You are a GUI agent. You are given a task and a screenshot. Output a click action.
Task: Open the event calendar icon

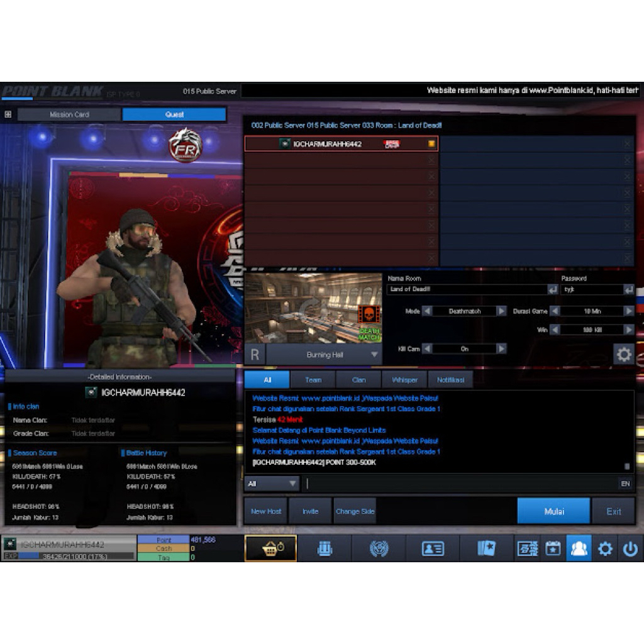(553, 548)
